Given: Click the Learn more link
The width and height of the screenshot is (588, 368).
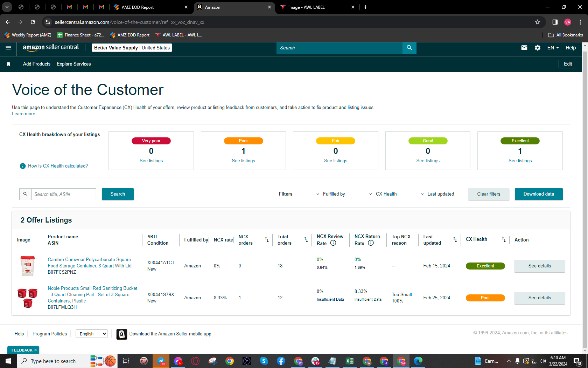Looking at the screenshot, I should pyautogui.click(x=23, y=114).
